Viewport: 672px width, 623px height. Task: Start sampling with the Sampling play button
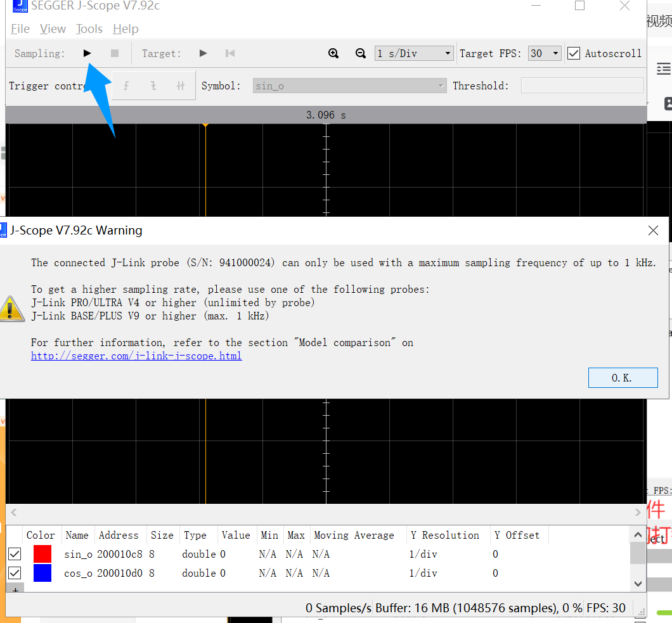point(87,53)
